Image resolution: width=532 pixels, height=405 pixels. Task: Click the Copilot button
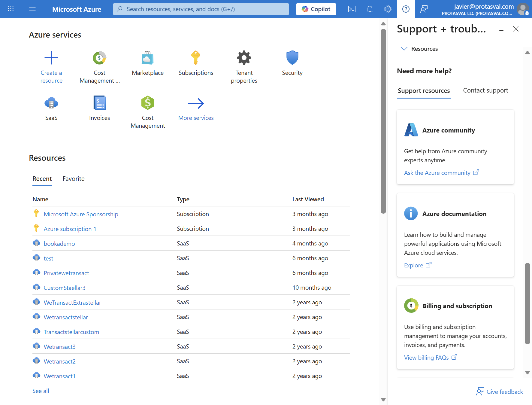coord(316,9)
